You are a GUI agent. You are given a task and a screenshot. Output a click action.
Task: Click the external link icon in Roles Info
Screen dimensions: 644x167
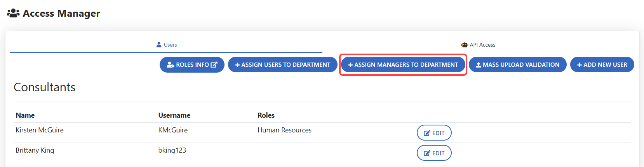[x=214, y=65]
